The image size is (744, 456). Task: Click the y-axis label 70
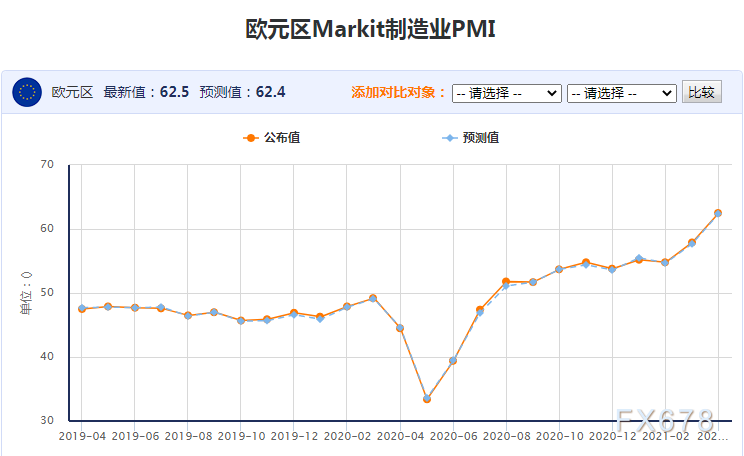click(x=47, y=165)
